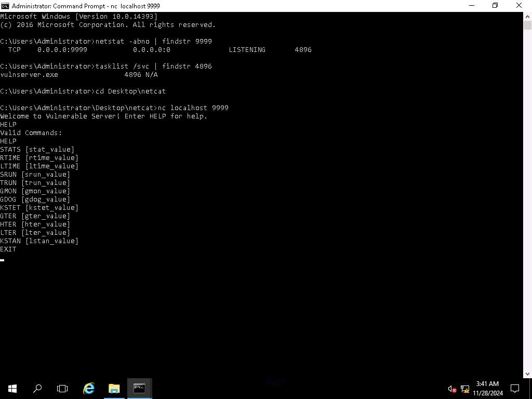
Task: Click the scrollbar up arrow
Action: point(527,16)
